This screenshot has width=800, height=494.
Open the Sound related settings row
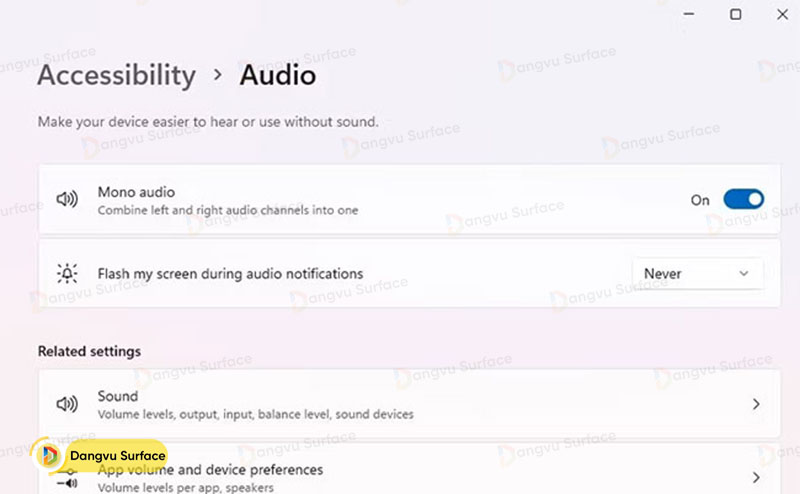pos(400,404)
